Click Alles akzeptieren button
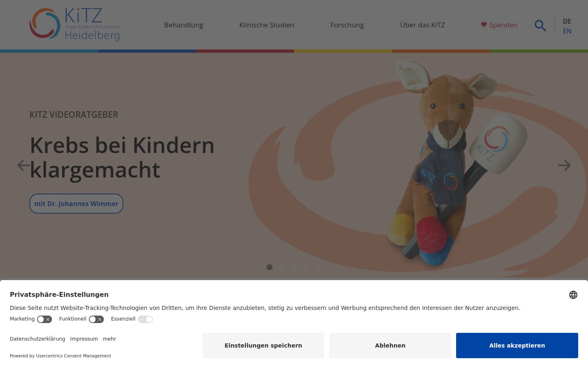 click(x=517, y=346)
